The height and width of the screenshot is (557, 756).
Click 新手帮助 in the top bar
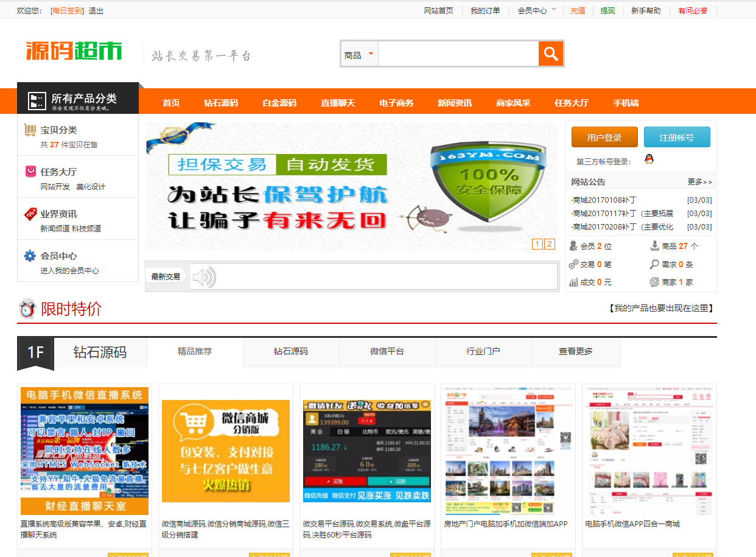645,10
